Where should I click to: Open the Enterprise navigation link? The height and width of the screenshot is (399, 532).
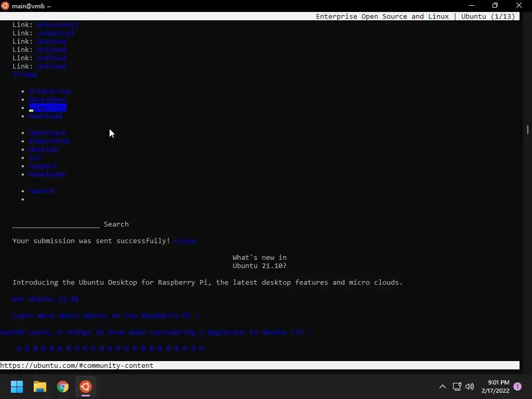(x=49, y=91)
